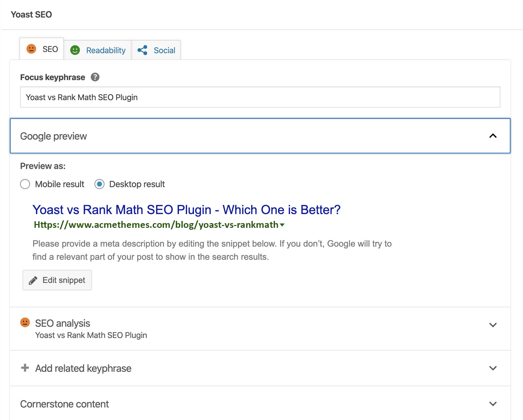523x420 pixels.
Task: Click the Focus keyphrase input field
Action: pos(260,97)
